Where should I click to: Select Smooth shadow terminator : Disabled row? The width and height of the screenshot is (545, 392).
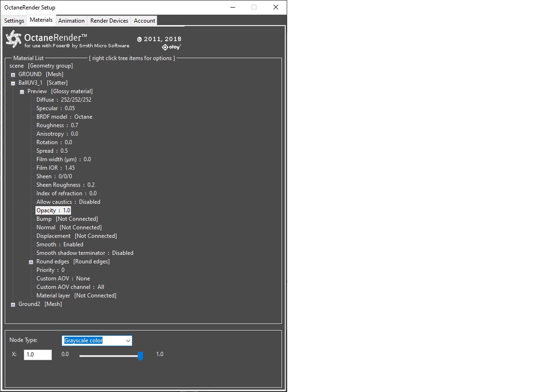tap(85, 253)
